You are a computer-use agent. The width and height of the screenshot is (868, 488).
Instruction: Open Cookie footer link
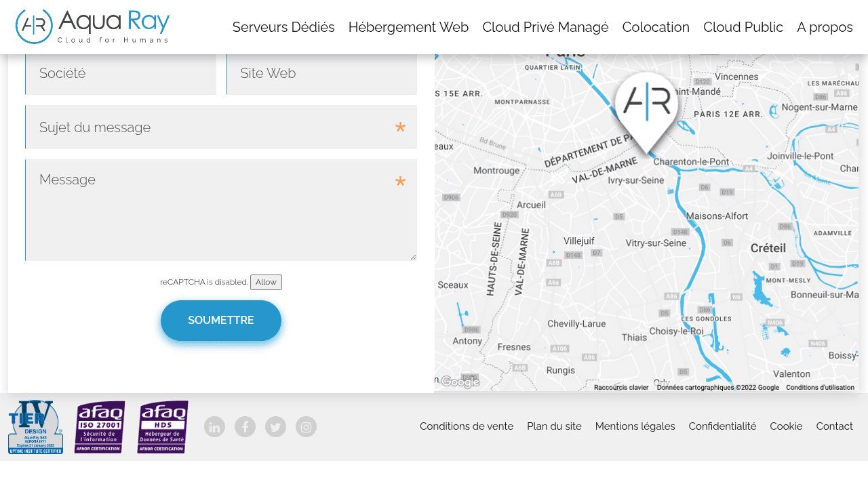[786, 426]
